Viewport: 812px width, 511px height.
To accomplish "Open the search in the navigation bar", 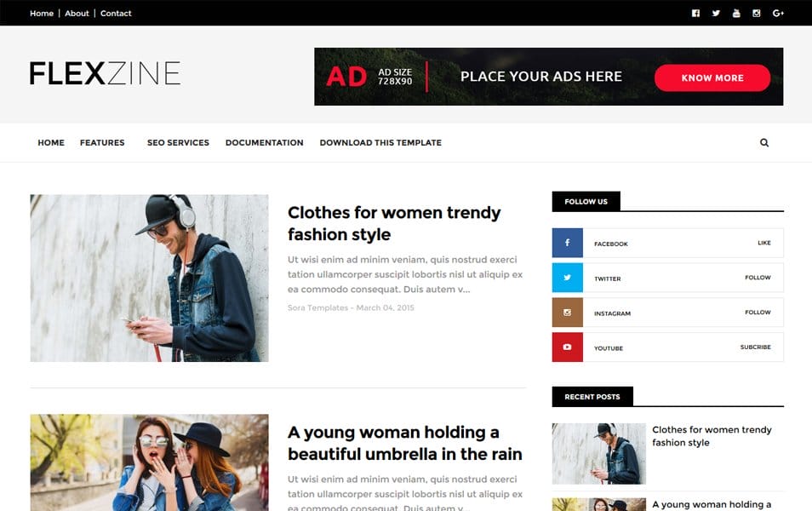I will coord(763,142).
